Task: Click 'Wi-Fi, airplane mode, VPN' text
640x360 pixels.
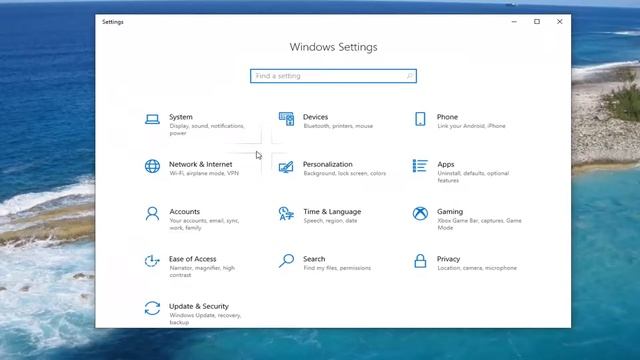Action: [204, 173]
